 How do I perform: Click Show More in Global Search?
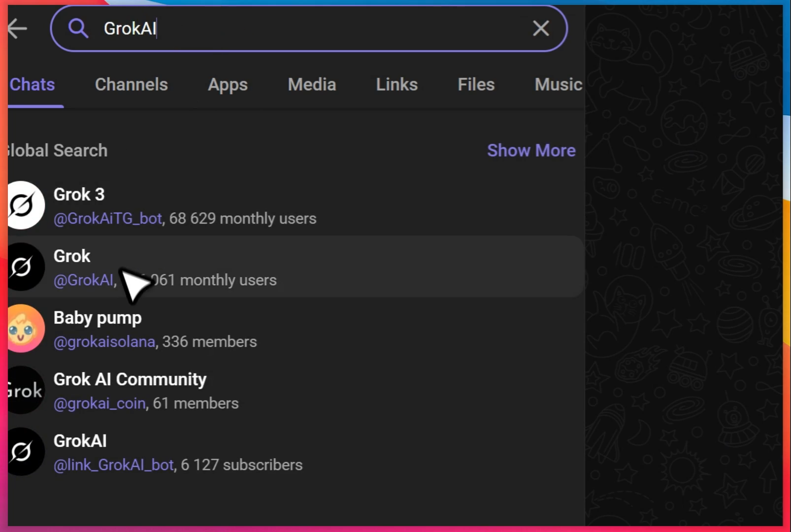(x=531, y=150)
